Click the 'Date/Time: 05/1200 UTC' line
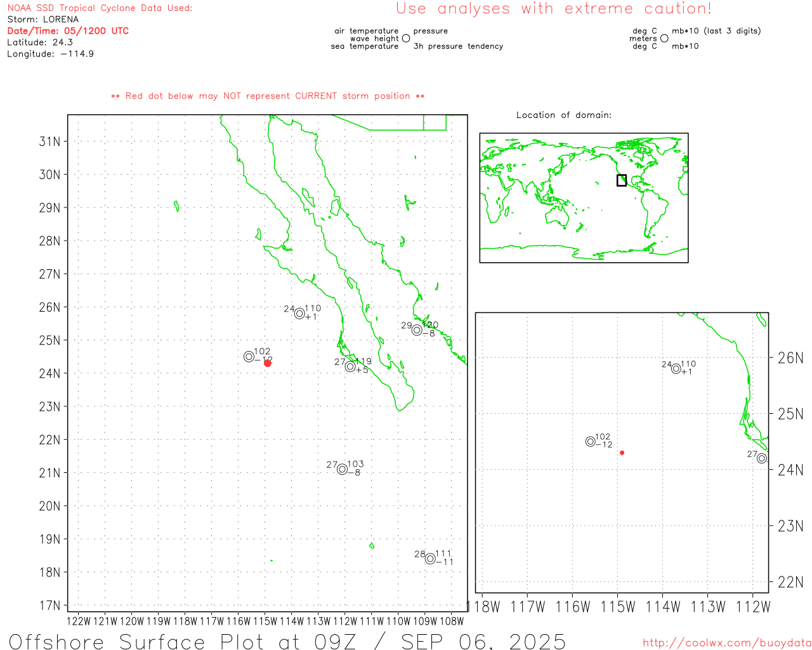Image resolution: width=812 pixels, height=650 pixels. pos(68,30)
